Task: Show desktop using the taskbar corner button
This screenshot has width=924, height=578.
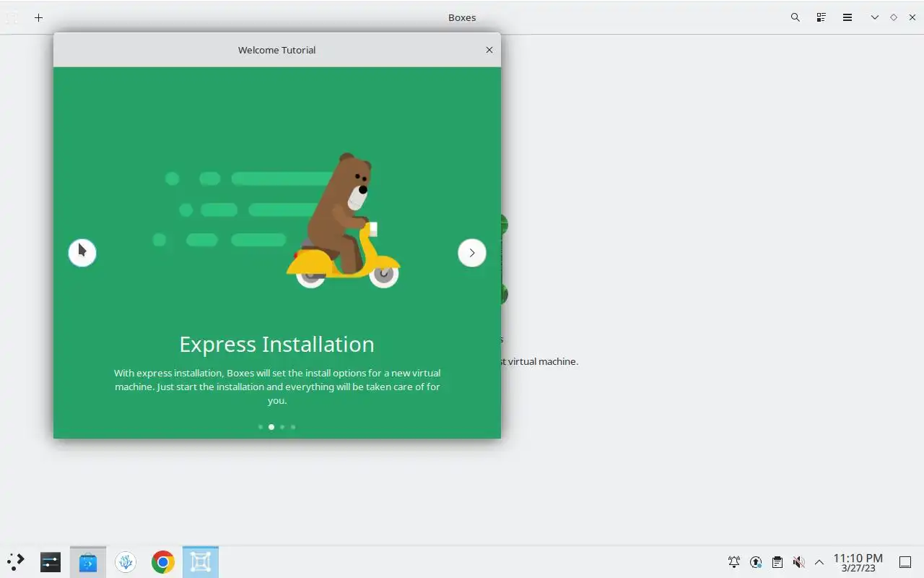Action: click(905, 562)
